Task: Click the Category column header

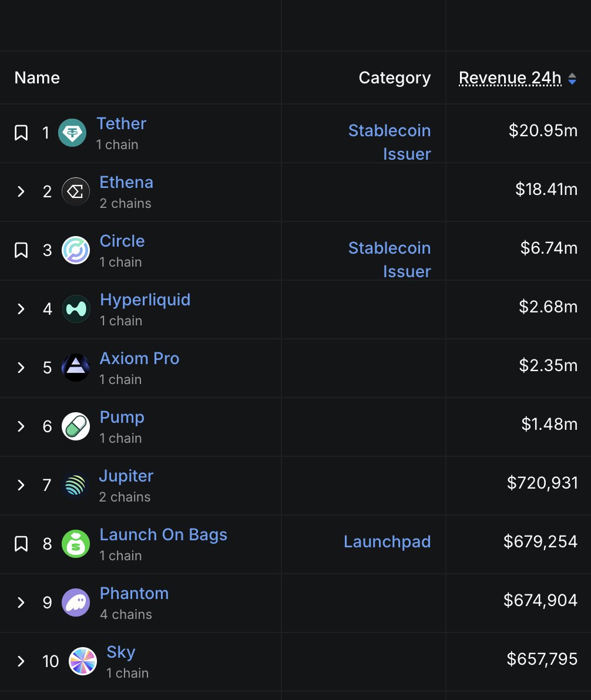Action: click(394, 78)
